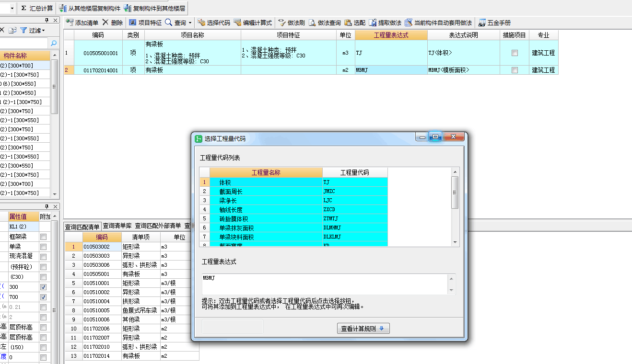Close the properties panel with its X
The height and width of the screenshot is (364, 632).
[x=56, y=206]
